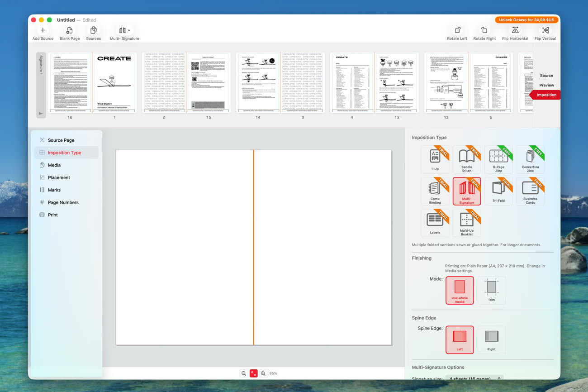
Task: Zoom in on the imposition preview
Action: click(263, 373)
